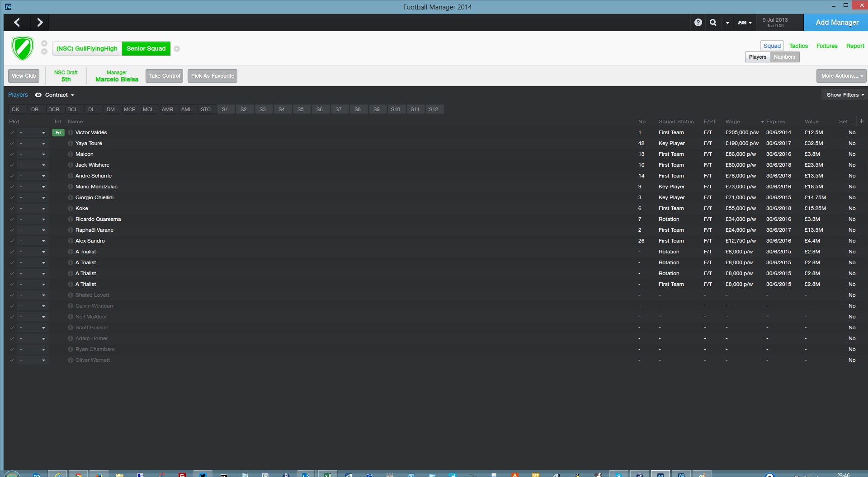Toggle picked checkmark for Víctor Valdés
This screenshot has width=868, height=477.
tap(12, 132)
